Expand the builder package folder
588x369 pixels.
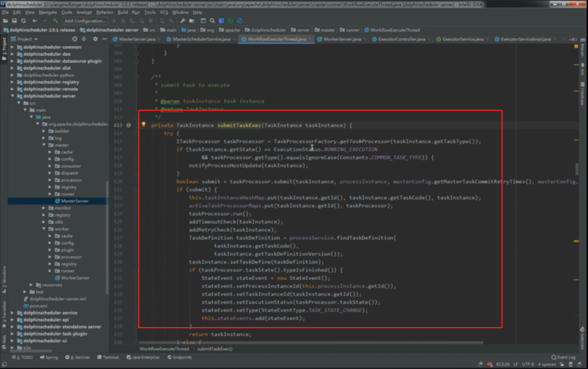click(44, 131)
